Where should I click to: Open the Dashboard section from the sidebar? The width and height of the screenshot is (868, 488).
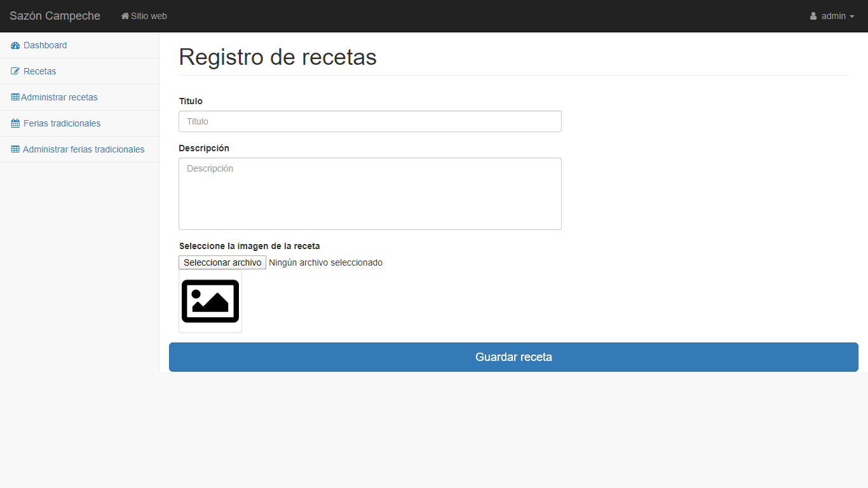pos(45,45)
